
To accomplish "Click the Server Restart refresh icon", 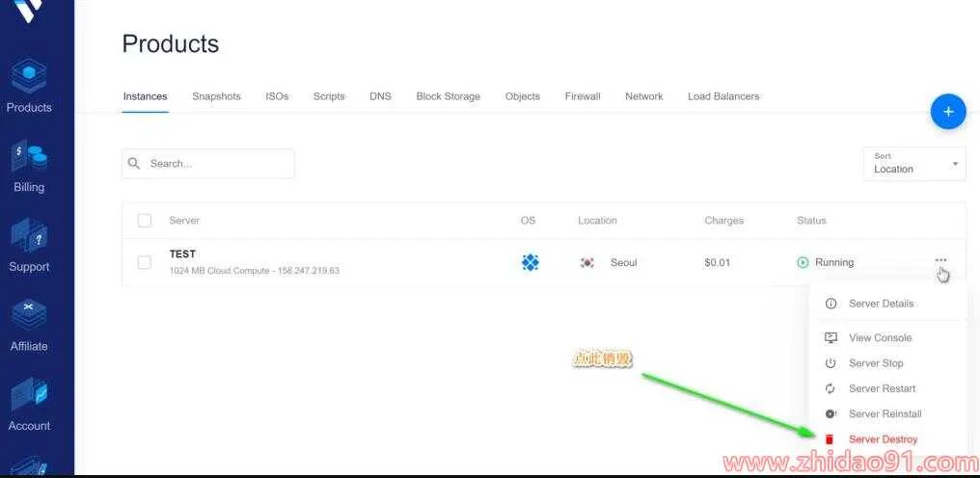I will click(830, 388).
